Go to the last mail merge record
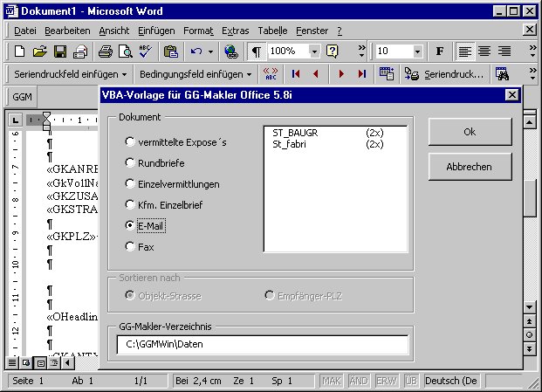The image size is (542, 392). [x=362, y=74]
